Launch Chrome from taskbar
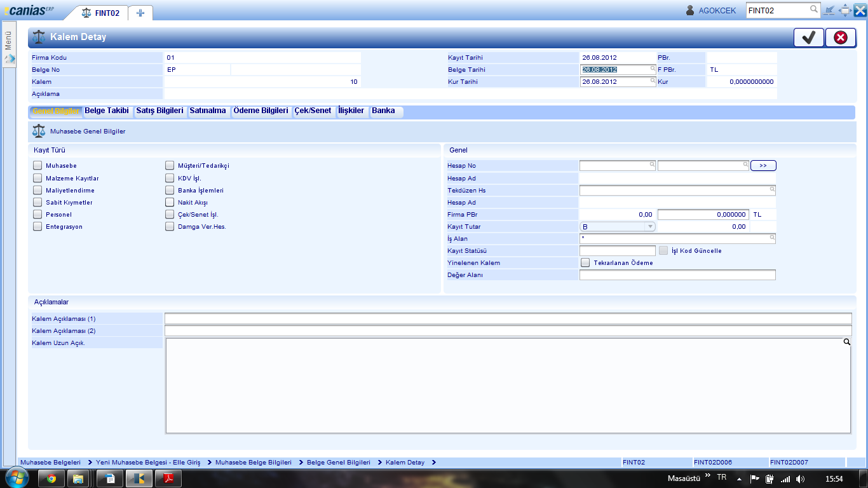This screenshot has height=488, width=868. point(51,478)
